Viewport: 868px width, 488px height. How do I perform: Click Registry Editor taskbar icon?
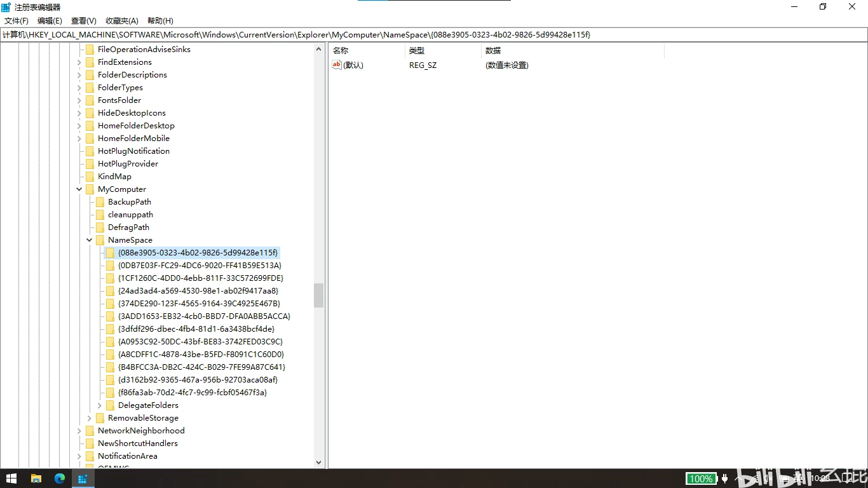pyautogui.click(x=83, y=478)
